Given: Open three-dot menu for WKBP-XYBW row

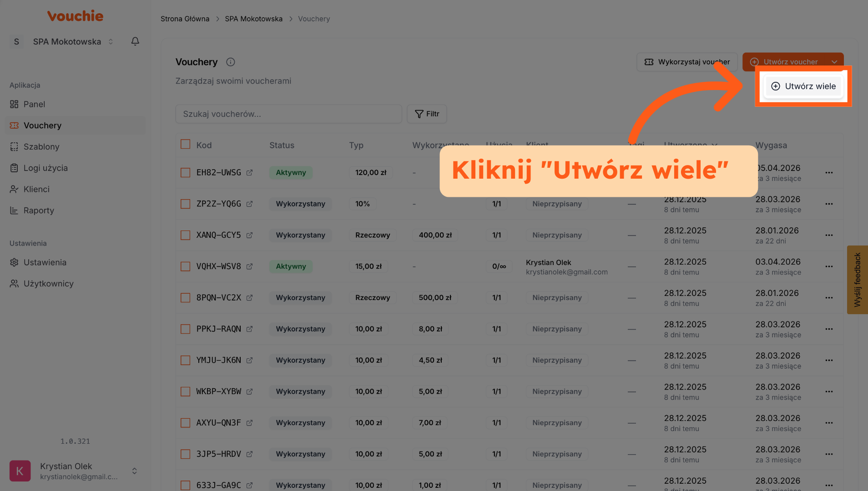Looking at the screenshot, I should coord(829,392).
